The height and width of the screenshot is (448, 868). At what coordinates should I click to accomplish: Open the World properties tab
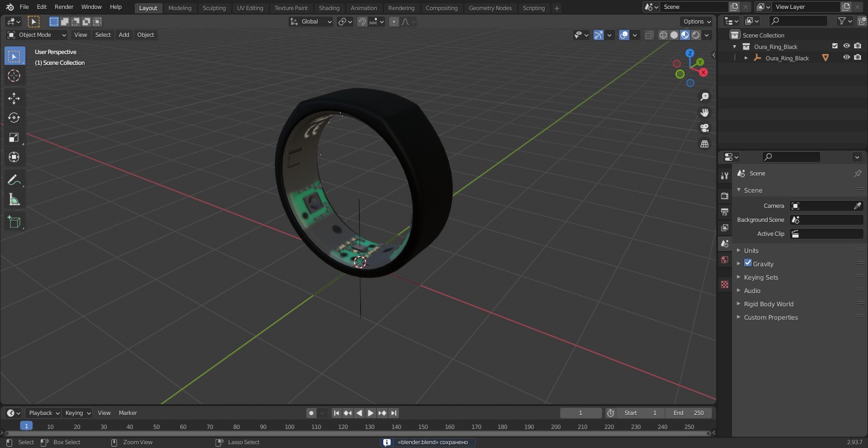coord(724,259)
